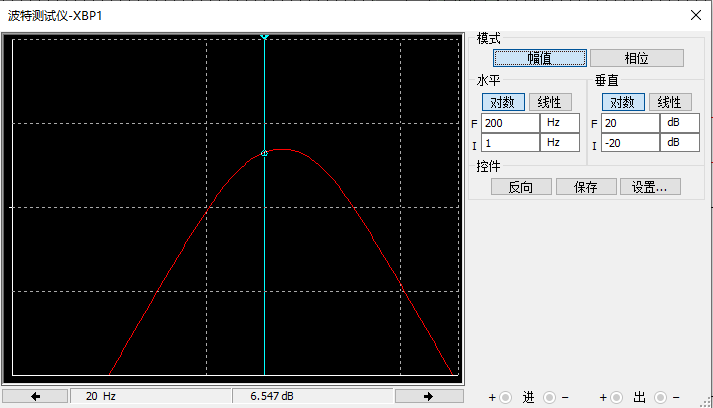Edit the horizontal I value 1 field
Screen dimensions: 713x408
pyautogui.click(x=510, y=143)
